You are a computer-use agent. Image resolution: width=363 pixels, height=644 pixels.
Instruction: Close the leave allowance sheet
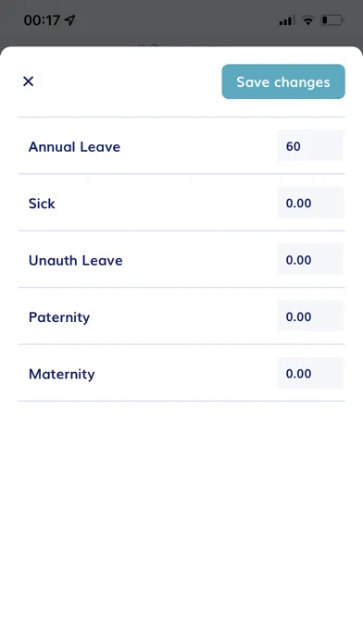point(28,81)
